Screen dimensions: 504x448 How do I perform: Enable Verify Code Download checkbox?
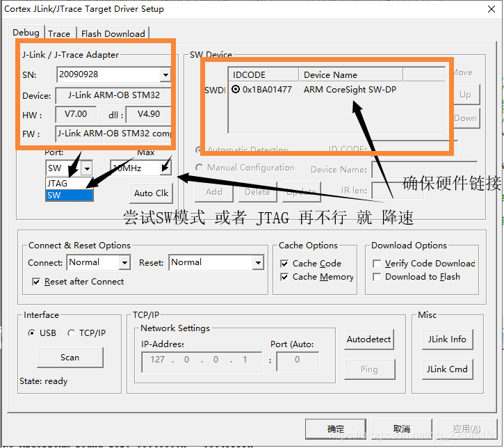click(x=376, y=264)
